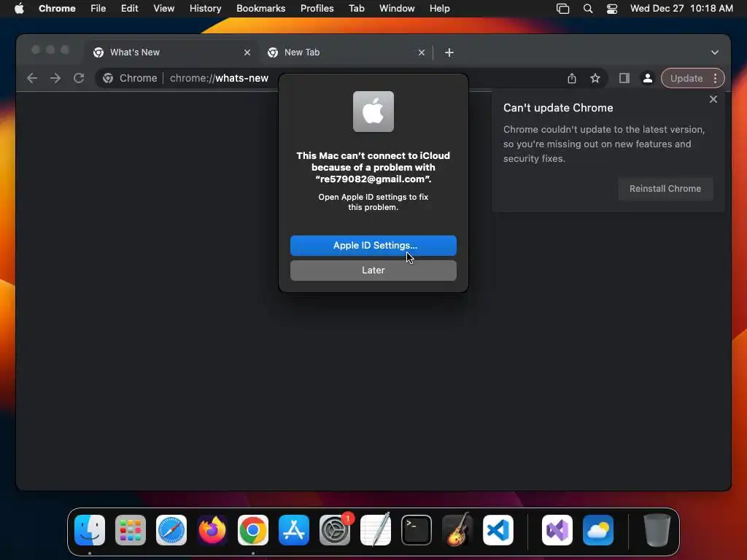This screenshot has height=560, width=747.
Task: Click the Apple ID Settings button
Action: click(373, 245)
